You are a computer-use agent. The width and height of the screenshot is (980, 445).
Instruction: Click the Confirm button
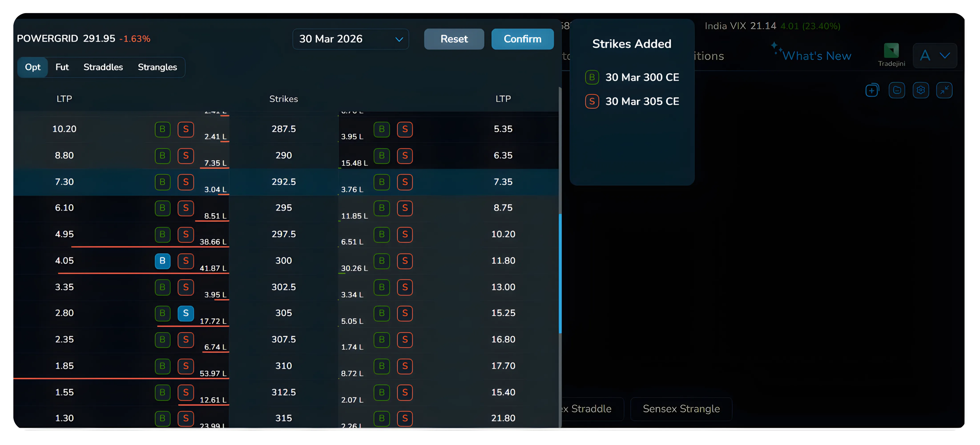coord(522,39)
